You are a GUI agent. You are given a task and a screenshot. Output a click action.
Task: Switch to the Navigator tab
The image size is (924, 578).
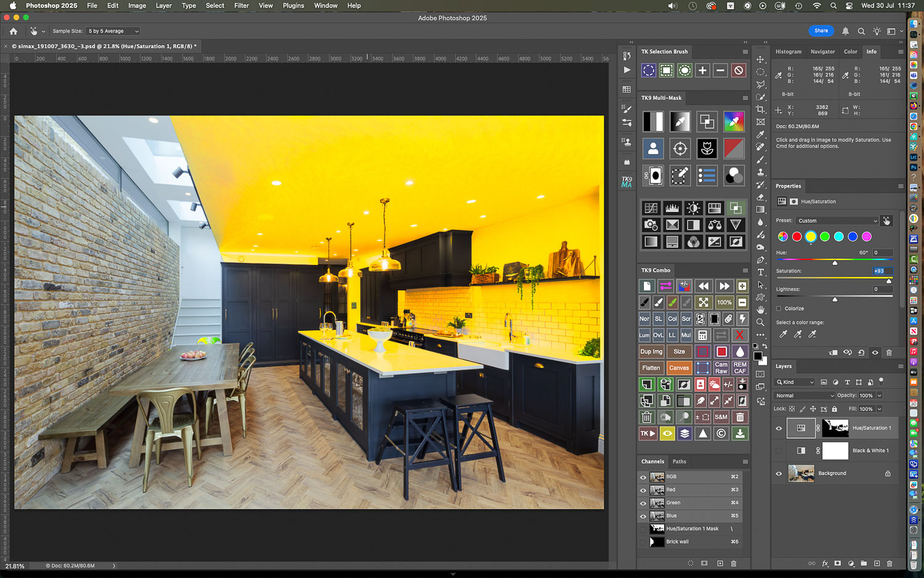823,52
